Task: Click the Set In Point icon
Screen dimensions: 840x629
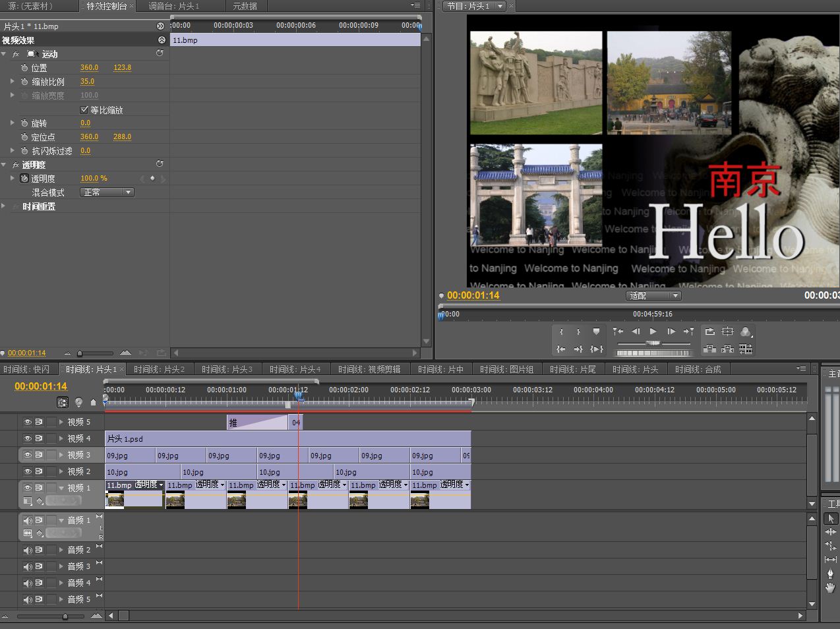Action: tap(561, 332)
